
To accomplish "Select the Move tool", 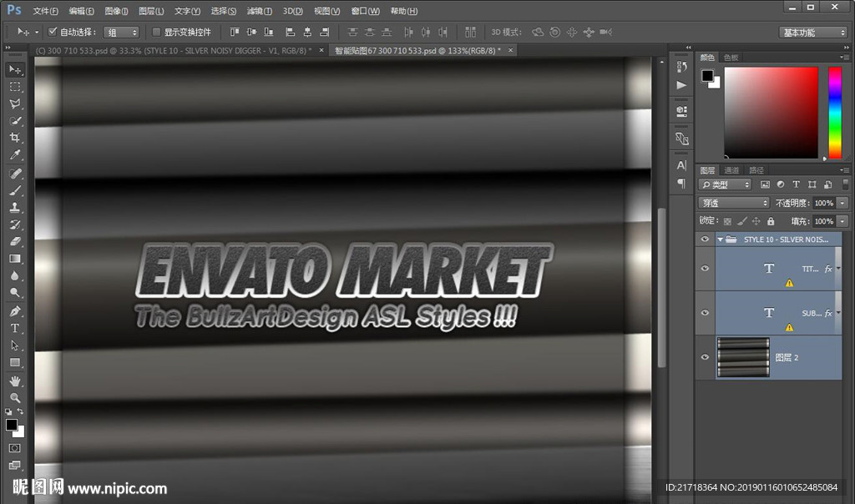I will [x=15, y=70].
